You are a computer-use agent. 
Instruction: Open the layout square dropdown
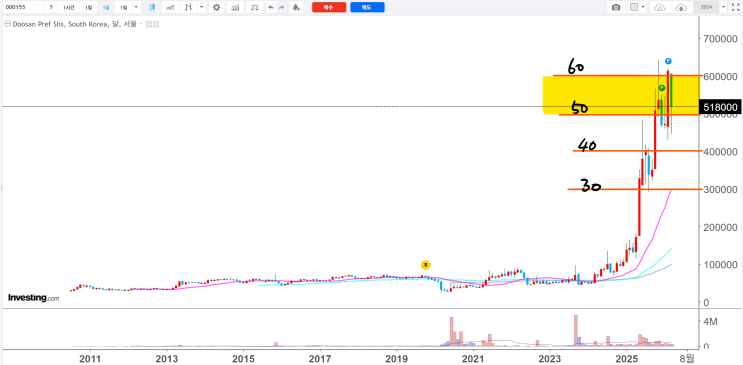point(637,7)
